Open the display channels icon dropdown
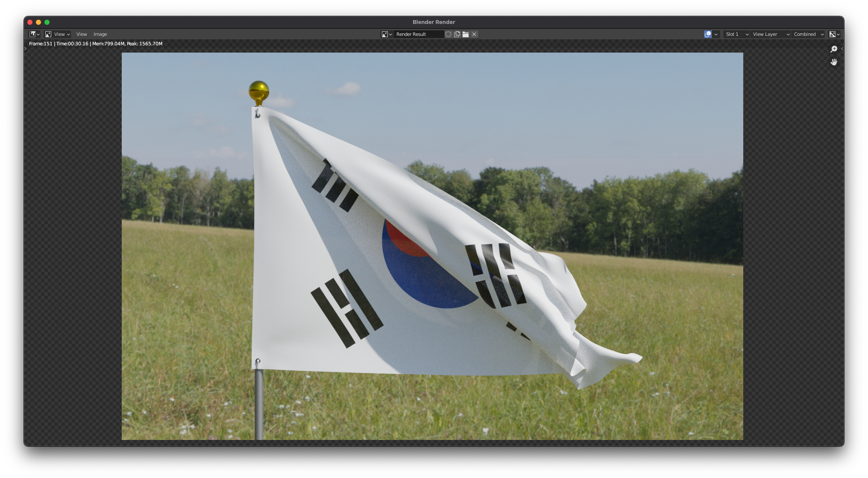This screenshot has height=478, width=868. pos(834,34)
